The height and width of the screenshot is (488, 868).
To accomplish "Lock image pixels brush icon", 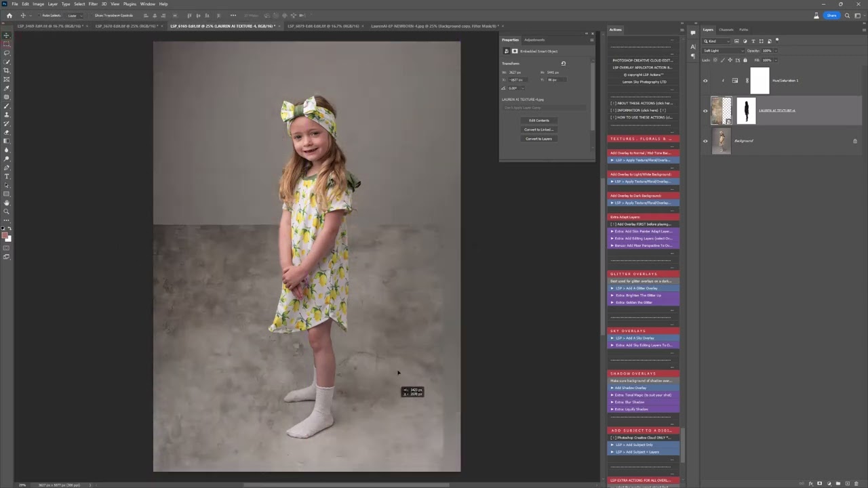I will click(722, 60).
